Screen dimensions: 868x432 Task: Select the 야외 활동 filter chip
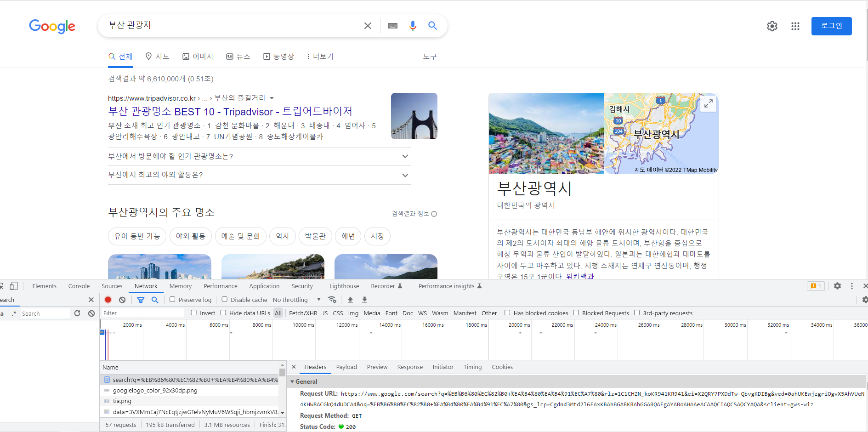click(x=191, y=236)
